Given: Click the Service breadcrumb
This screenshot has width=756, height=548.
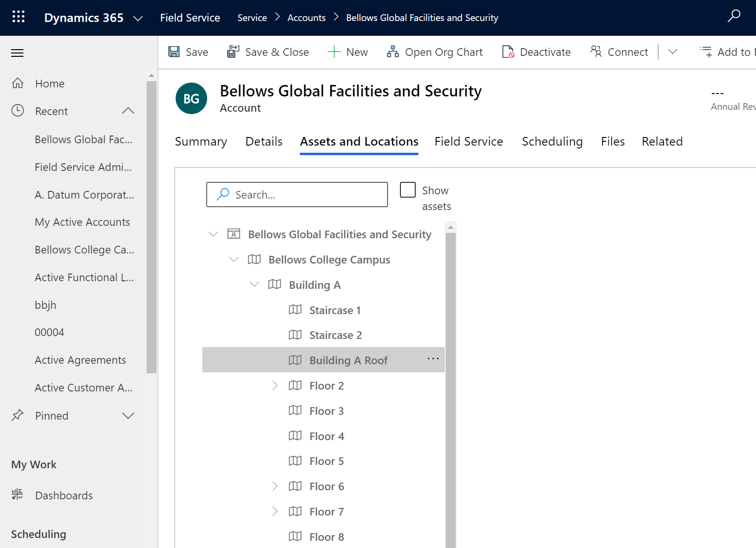Looking at the screenshot, I should [x=252, y=18].
